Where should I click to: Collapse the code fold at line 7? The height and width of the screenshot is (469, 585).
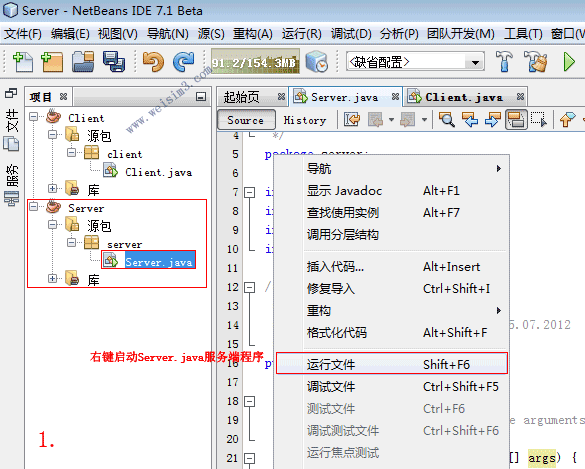(249, 193)
